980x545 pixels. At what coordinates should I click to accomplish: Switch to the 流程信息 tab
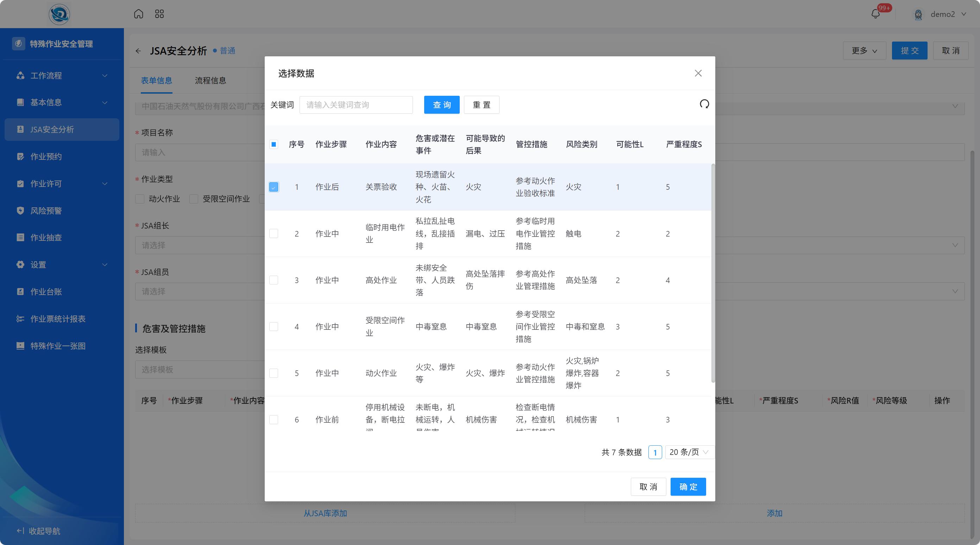pyautogui.click(x=211, y=81)
